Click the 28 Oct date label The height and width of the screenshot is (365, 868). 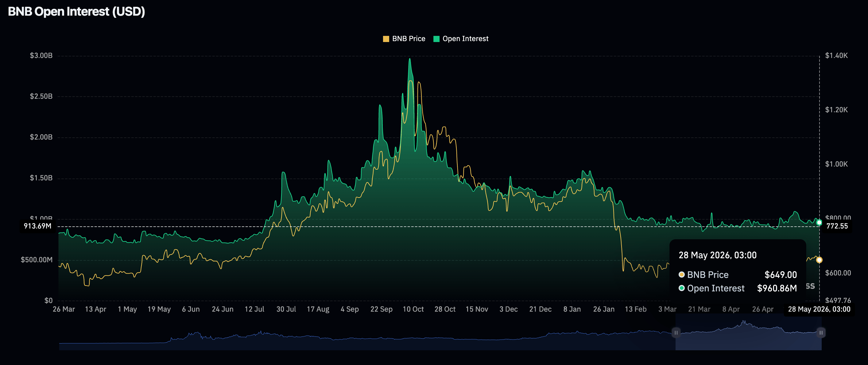tap(445, 309)
